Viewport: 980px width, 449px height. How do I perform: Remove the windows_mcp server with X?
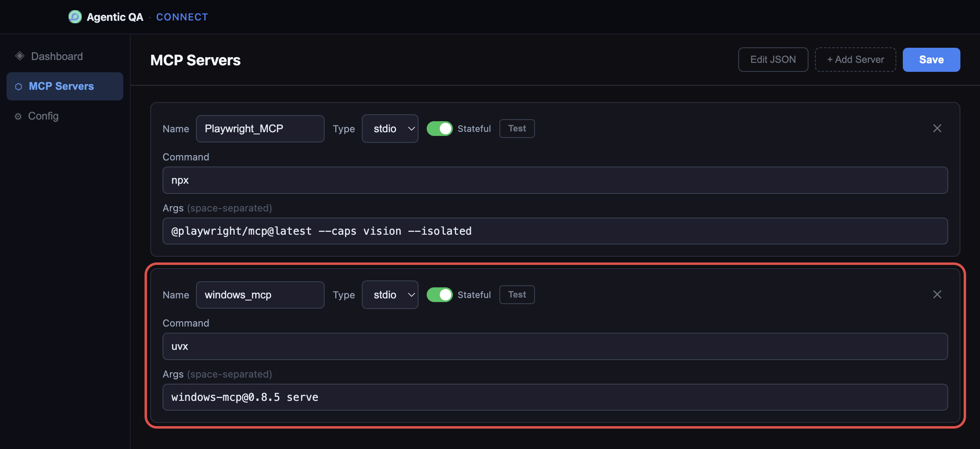(937, 295)
